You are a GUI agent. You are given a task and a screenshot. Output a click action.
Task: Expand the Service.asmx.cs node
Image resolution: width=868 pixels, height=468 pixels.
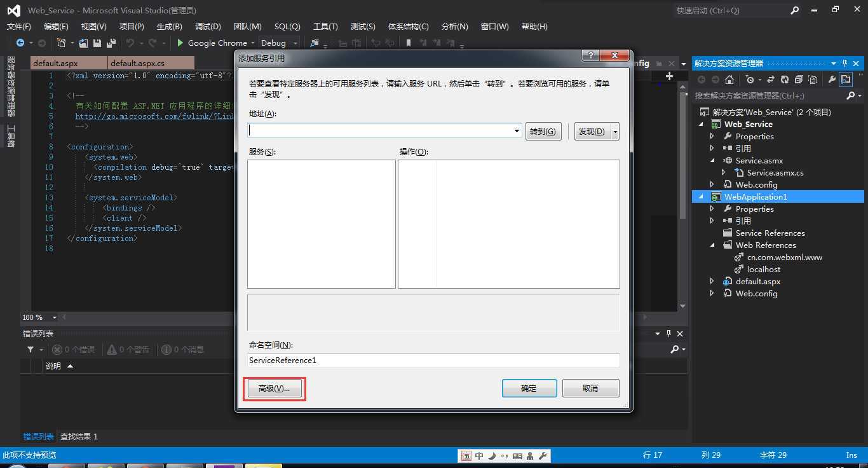724,172
